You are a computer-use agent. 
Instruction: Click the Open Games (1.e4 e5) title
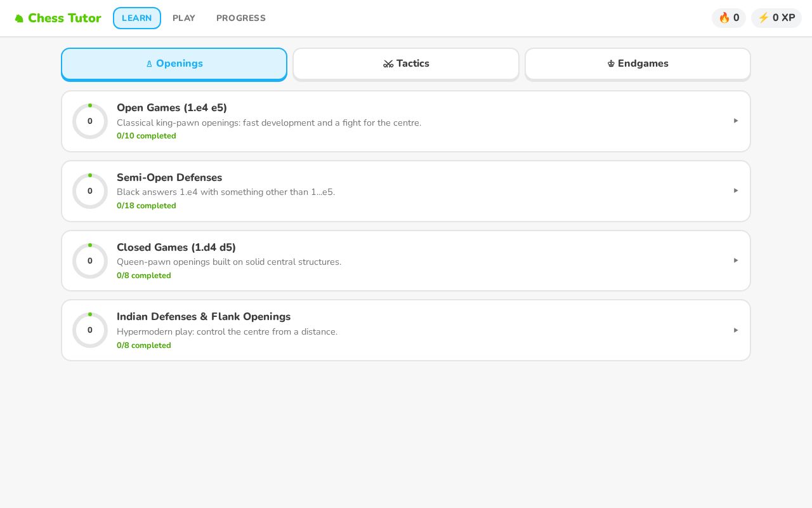pos(172,107)
